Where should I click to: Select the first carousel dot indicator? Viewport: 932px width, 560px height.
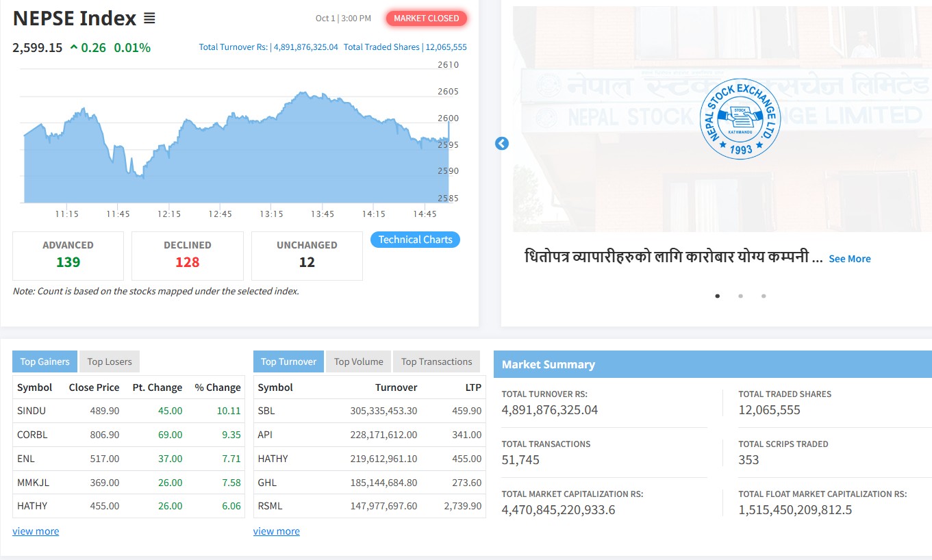tap(718, 296)
